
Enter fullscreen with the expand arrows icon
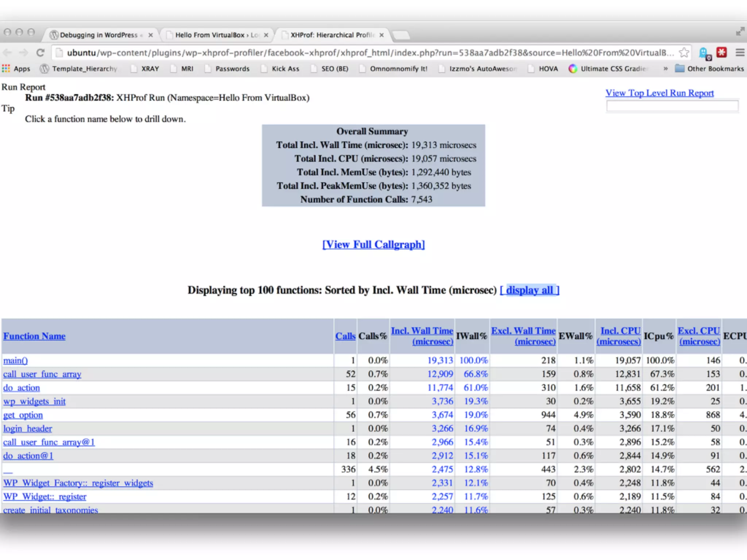740,32
